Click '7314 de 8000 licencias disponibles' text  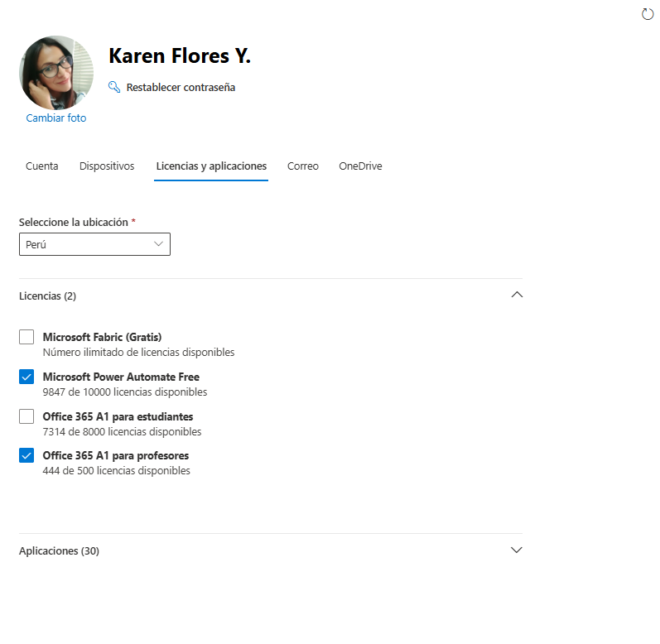(122, 431)
